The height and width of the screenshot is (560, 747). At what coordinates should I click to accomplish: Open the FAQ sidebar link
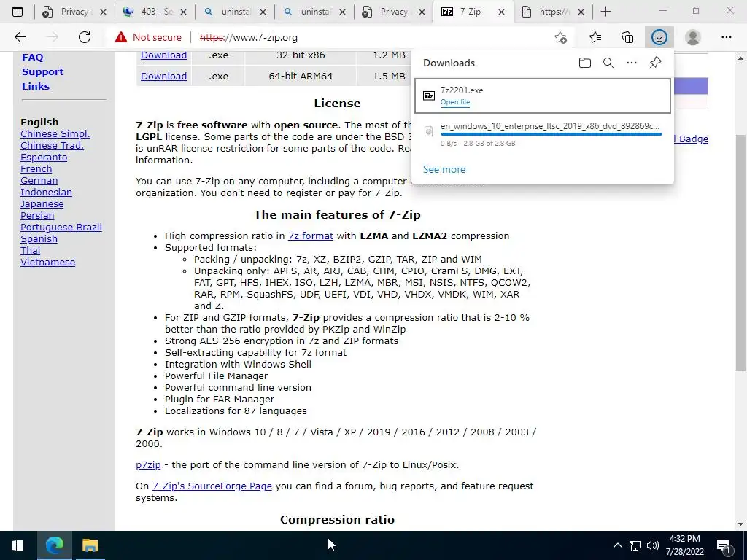point(32,57)
